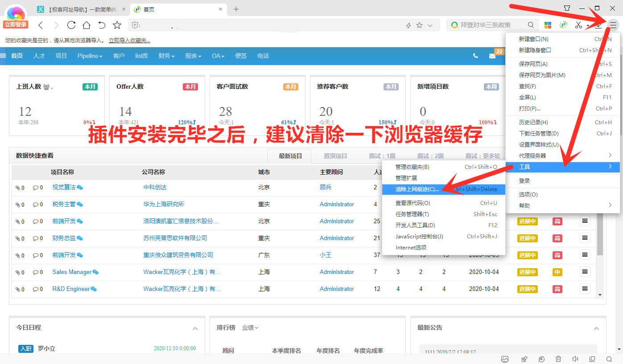The height and width of the screenshot is (364, 623).
Task: Open page search via the magnifier in the status bar
Action: tap(610, 359)
